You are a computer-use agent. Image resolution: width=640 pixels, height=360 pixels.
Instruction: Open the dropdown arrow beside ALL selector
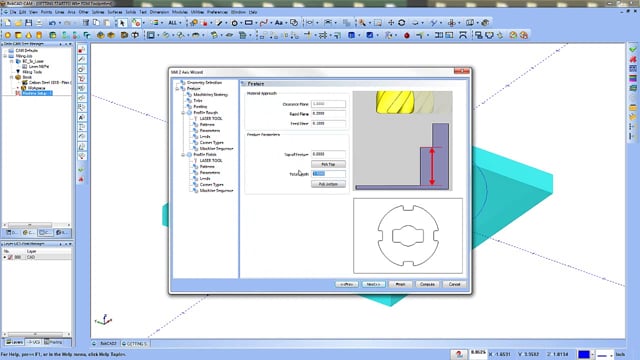pyautogui.click(x=180, y=23)
